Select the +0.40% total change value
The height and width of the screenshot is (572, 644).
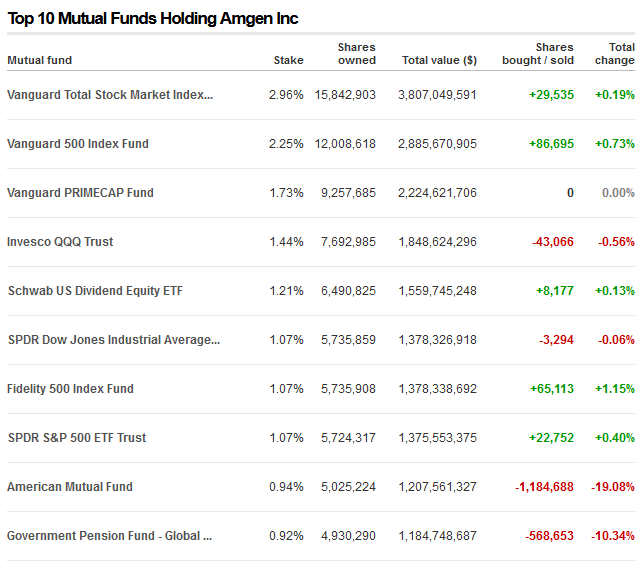click(615, 438)
